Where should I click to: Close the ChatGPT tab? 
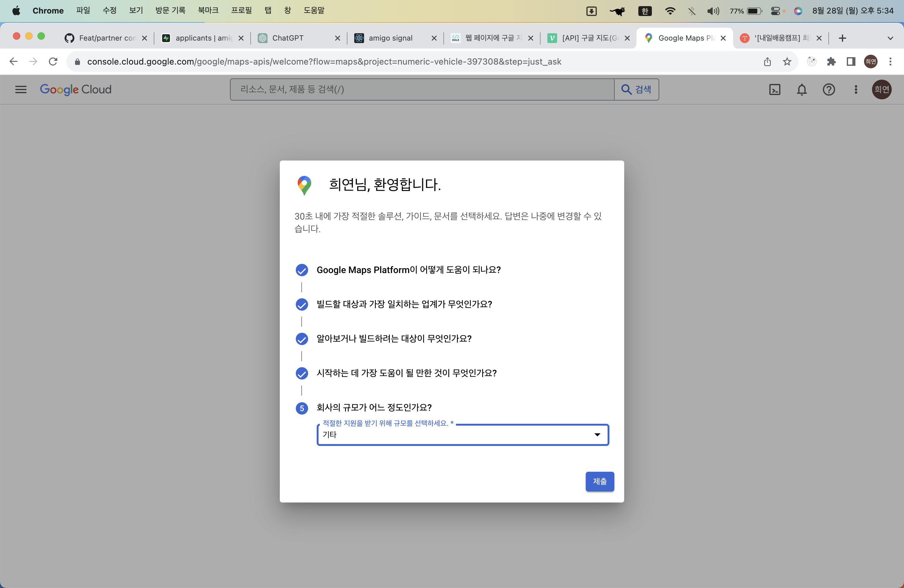click(x=337, y=38)
